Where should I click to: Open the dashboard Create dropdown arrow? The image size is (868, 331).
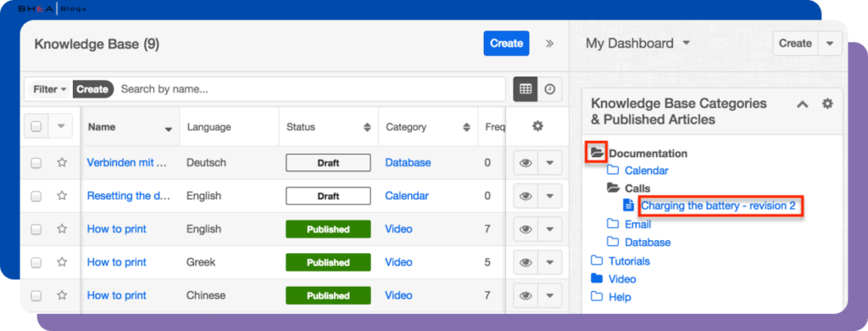pos(830,43)
